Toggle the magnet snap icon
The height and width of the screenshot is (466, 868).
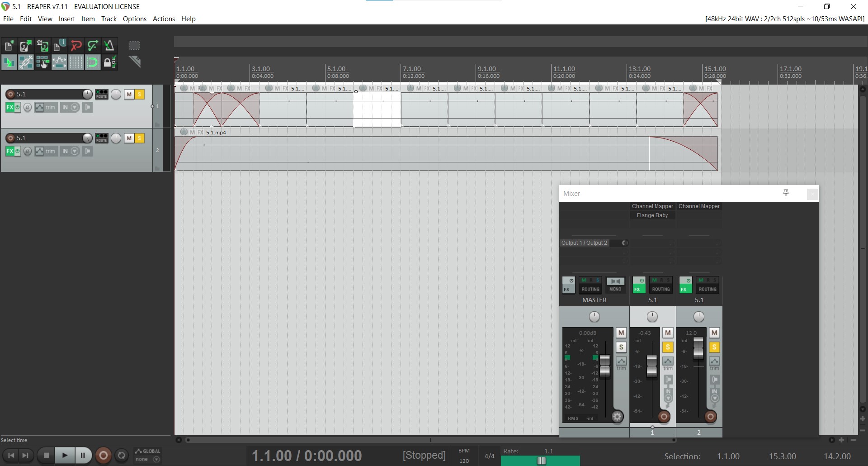pyautogui.click(x=93, y=62)
